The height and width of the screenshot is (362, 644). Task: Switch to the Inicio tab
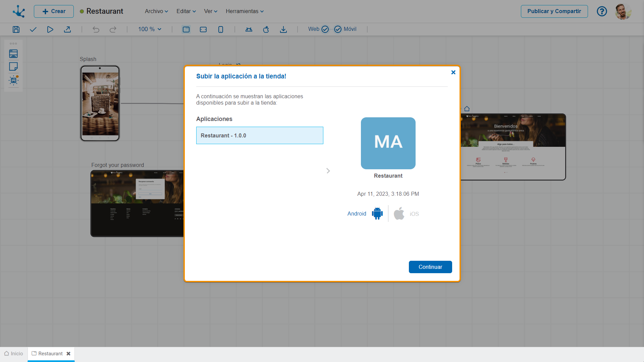point(14,354)
